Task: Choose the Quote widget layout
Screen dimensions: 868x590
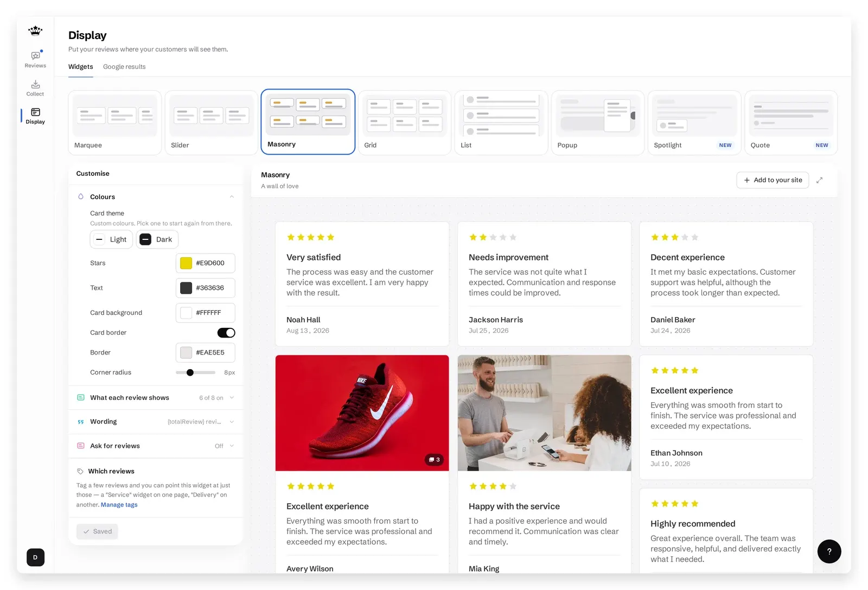Action: coord(791,123)
